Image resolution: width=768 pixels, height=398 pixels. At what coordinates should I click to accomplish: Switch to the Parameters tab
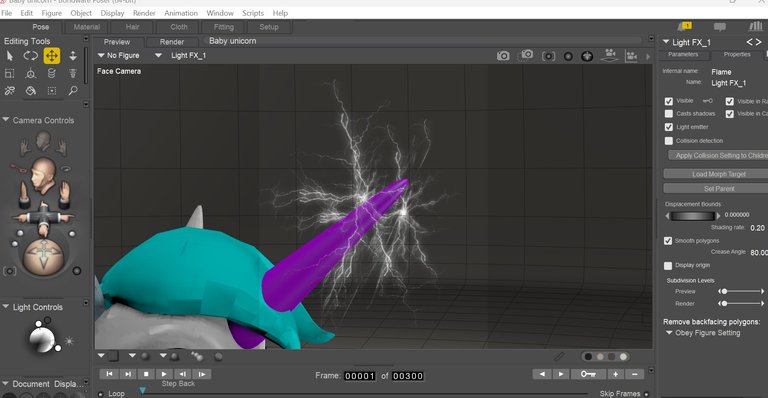pos(683,54)
